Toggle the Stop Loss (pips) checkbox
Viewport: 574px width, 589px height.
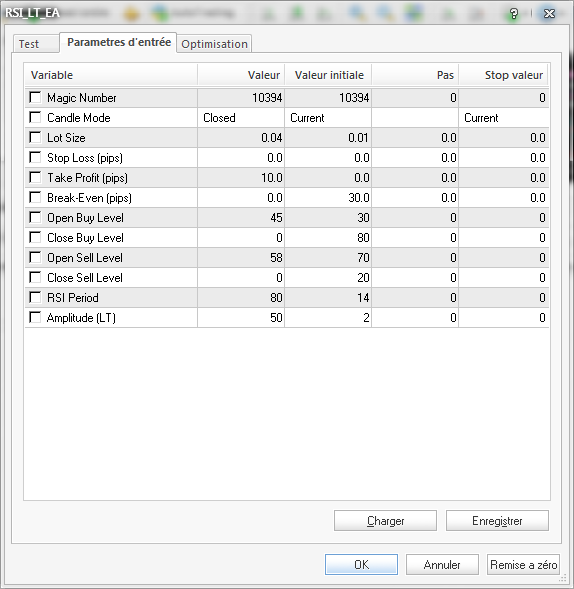point(35,157)
